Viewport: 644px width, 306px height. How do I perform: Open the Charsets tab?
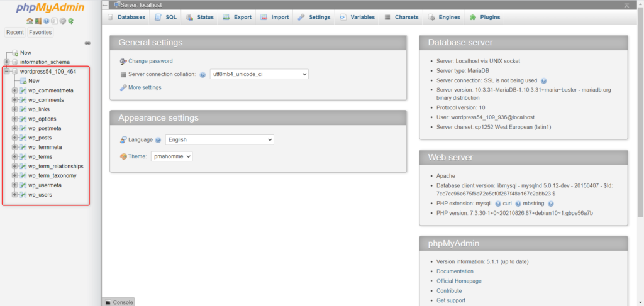[402, 17]
